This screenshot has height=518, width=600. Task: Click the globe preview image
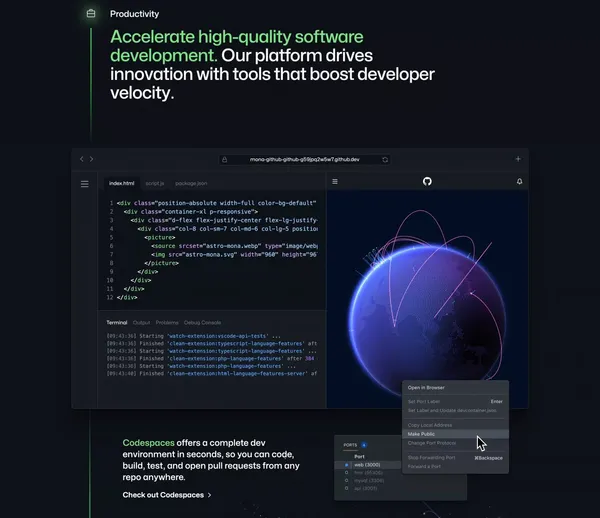point(427,299)
